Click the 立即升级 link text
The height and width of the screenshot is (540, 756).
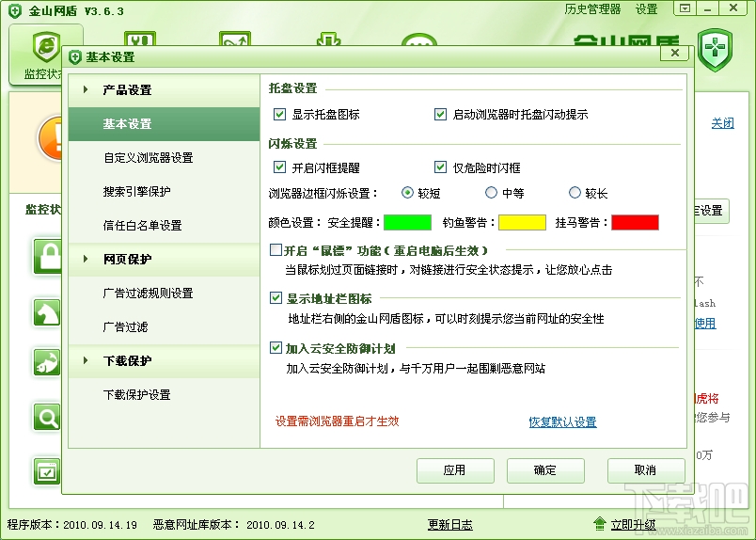point(633,525)
